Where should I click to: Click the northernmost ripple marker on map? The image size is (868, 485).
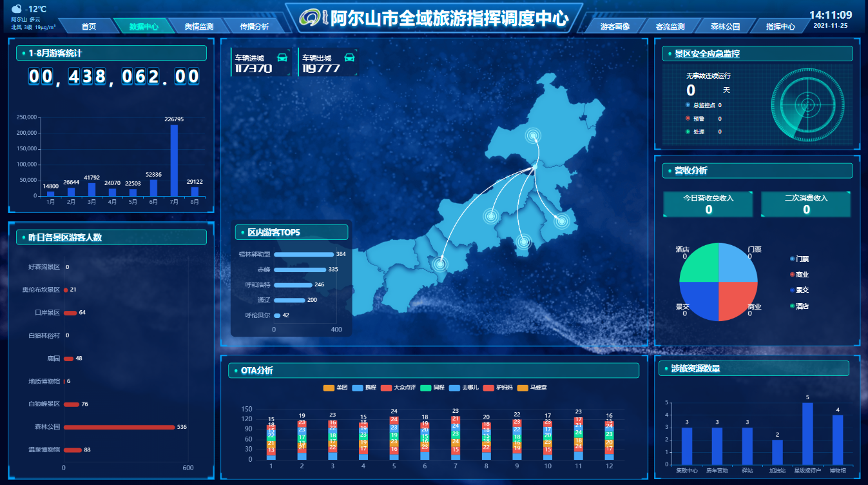click(533, 135)
